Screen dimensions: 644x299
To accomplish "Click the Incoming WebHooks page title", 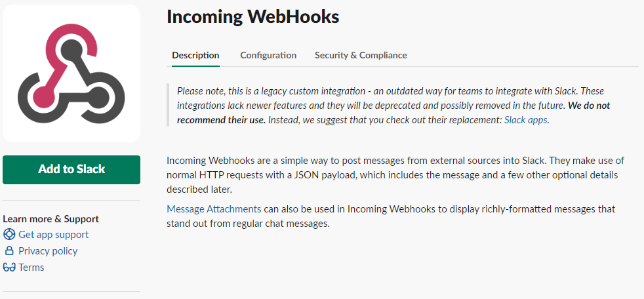I will pos(252,17).
